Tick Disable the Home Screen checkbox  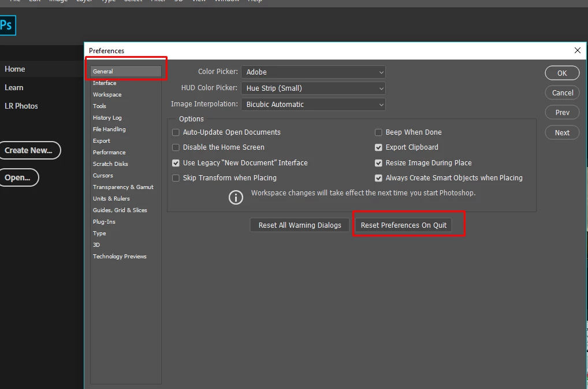pyautogui.click(x=176, y=147)
